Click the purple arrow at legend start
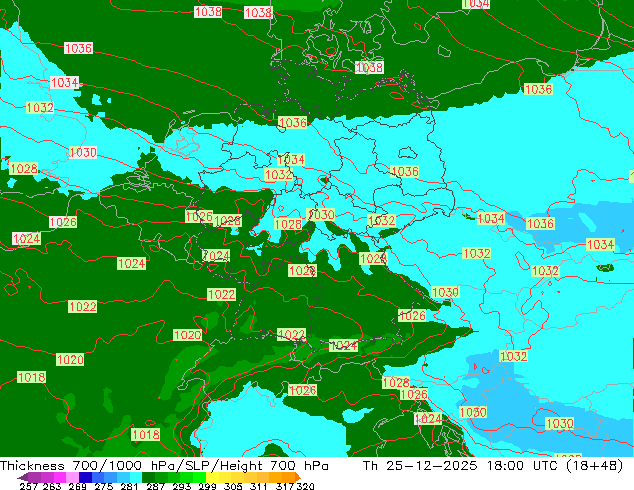 [23, 477]
